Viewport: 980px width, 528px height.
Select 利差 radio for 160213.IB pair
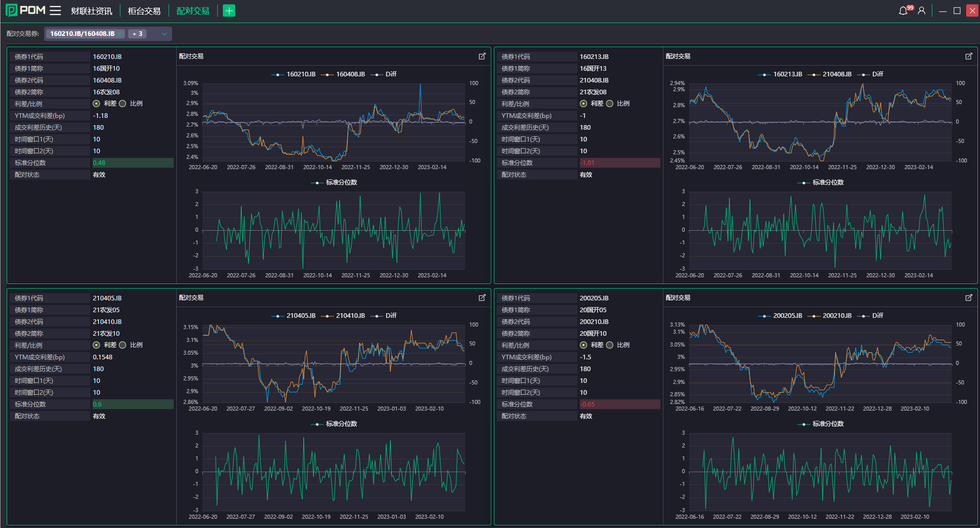(x=583, y=104)
